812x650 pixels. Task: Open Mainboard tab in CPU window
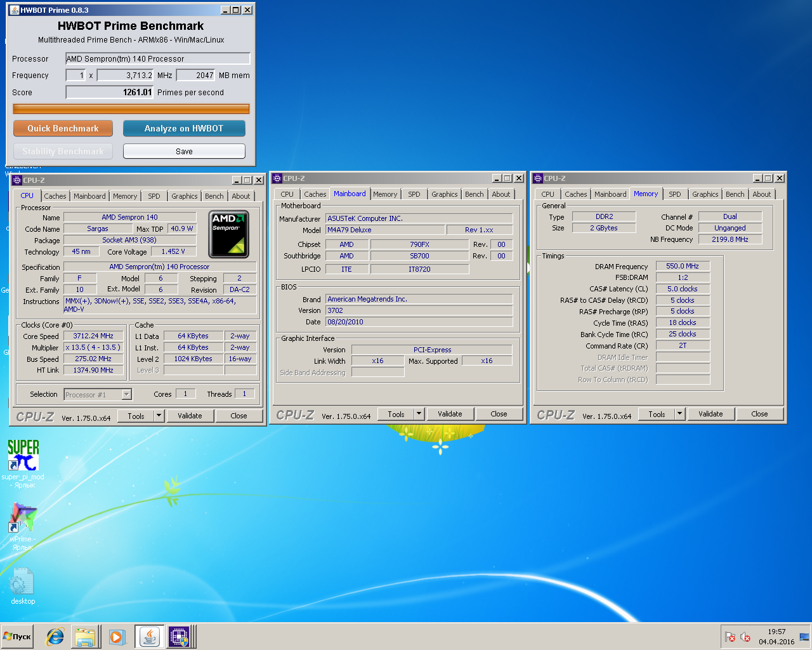[x=90, y=196]
